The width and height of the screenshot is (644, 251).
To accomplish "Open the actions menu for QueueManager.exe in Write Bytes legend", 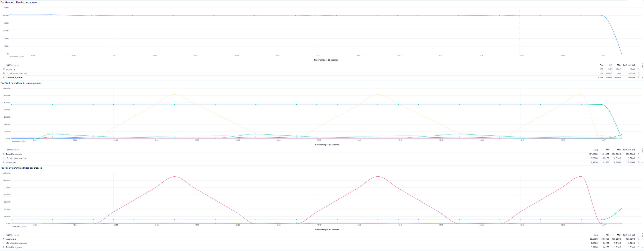I will point(639,247).
